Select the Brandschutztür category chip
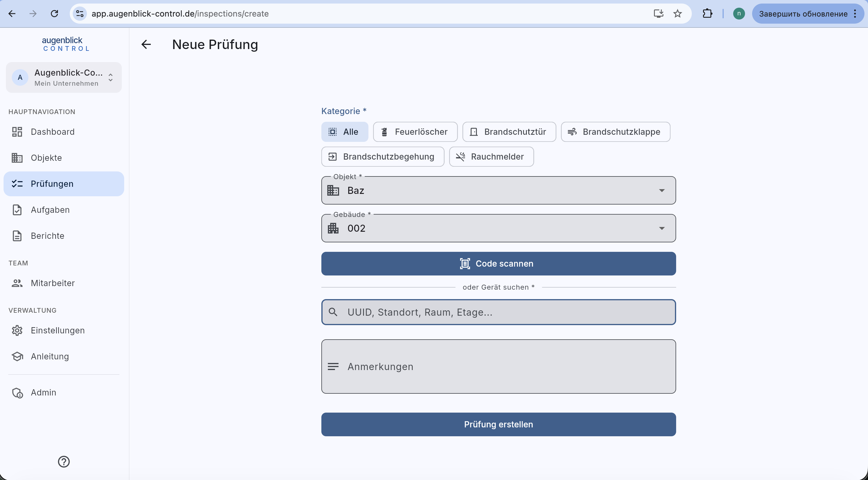The width and height of the screenshot is (868, 480). (509, 132)
